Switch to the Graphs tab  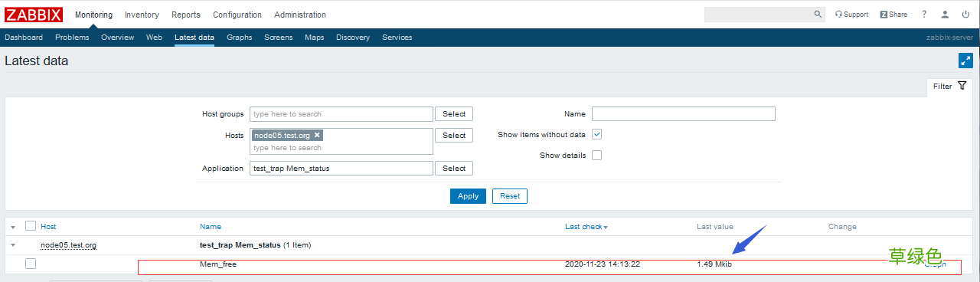240,38
